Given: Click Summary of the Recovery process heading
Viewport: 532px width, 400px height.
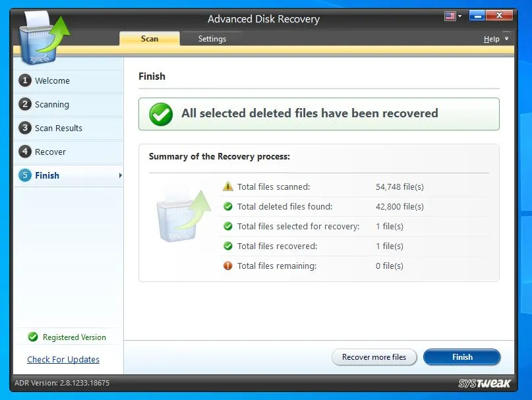Looking at the screenshot, I should pos(220,156).
